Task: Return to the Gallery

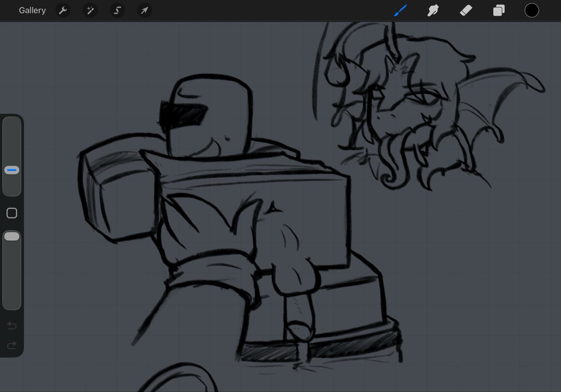Action: [x=32, y=10]
